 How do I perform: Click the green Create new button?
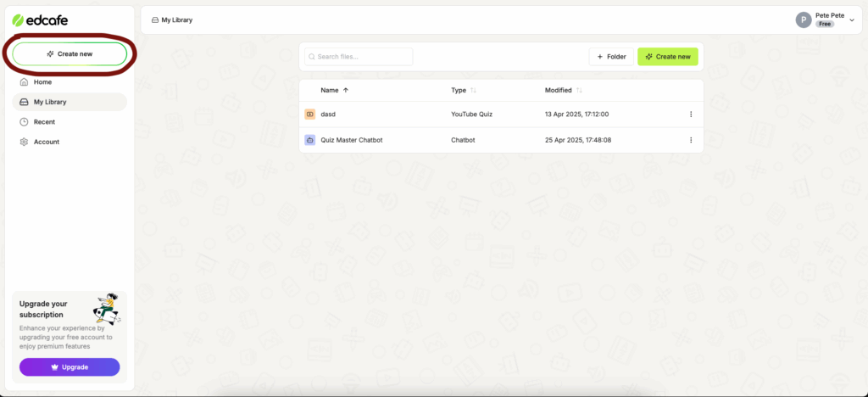[668, 57]
